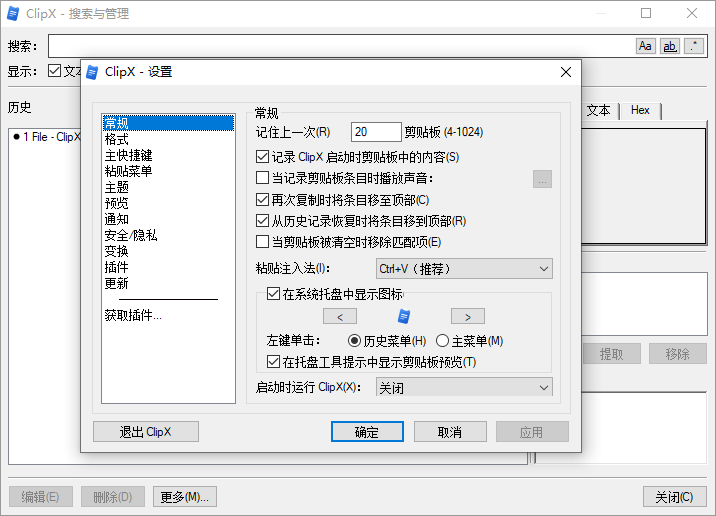Image resolution: width=716 pixels, height=516 pixels.
Task: Click 删除(D) button
Action: point(113,496)
